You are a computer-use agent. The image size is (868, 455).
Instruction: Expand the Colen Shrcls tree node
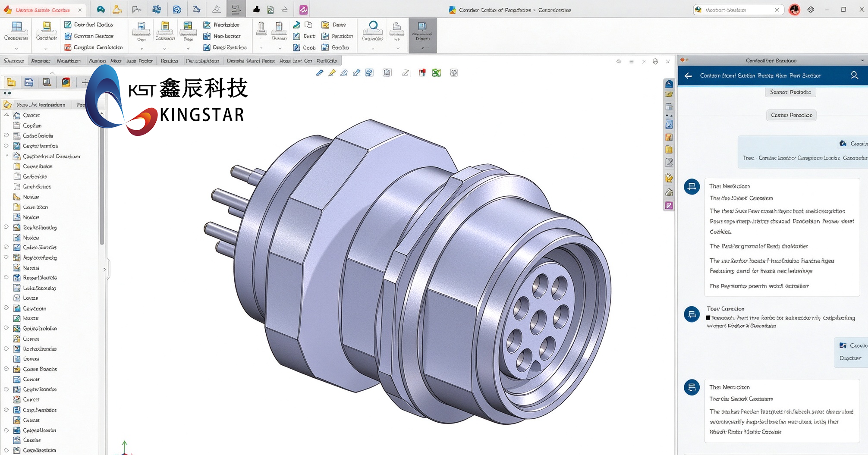pyautogui.click(x=6, y=247)
